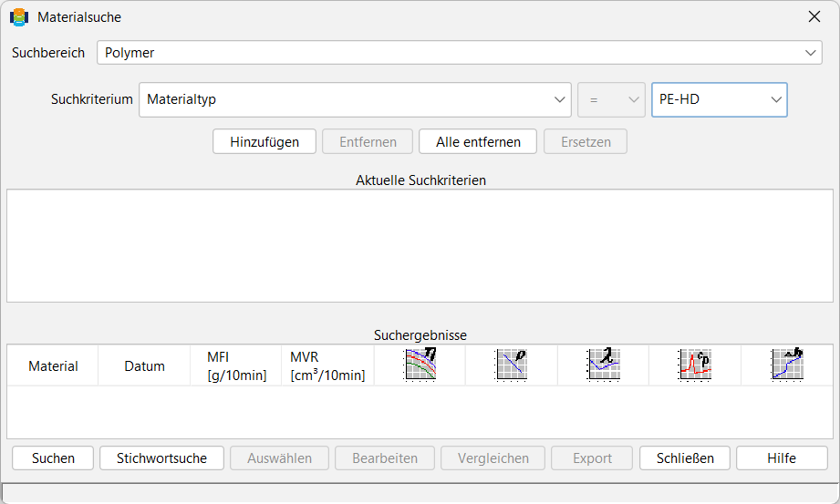Open the PE-HD value dropdown

point(719,99)
